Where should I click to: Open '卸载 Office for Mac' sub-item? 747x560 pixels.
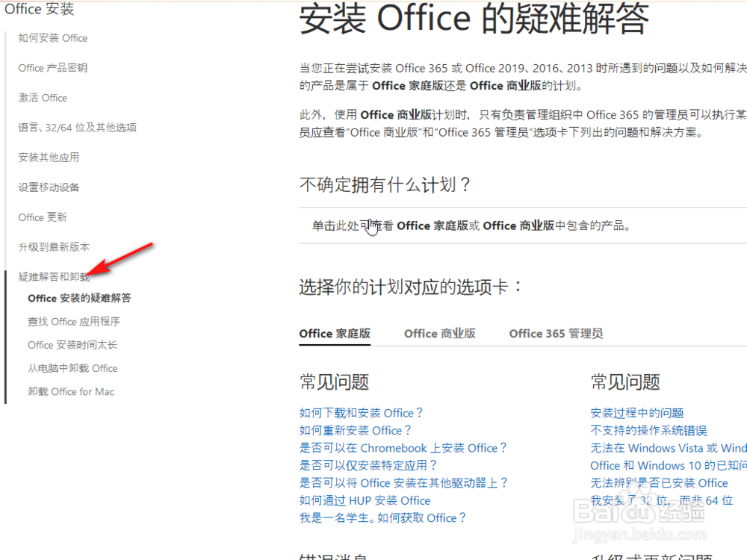(x=71, y=392)
